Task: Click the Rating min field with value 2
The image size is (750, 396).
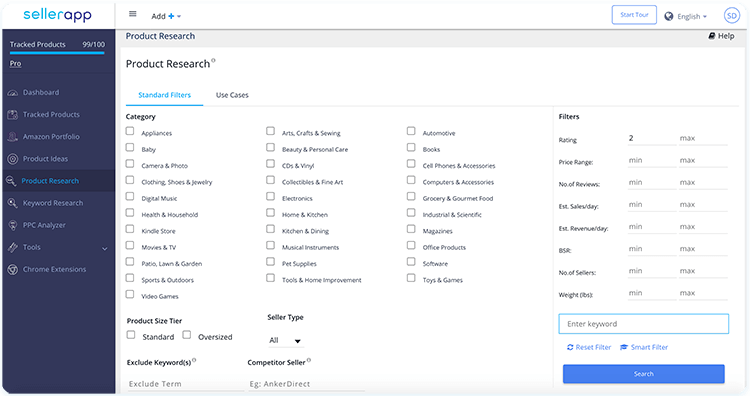Action: (651, 138)
